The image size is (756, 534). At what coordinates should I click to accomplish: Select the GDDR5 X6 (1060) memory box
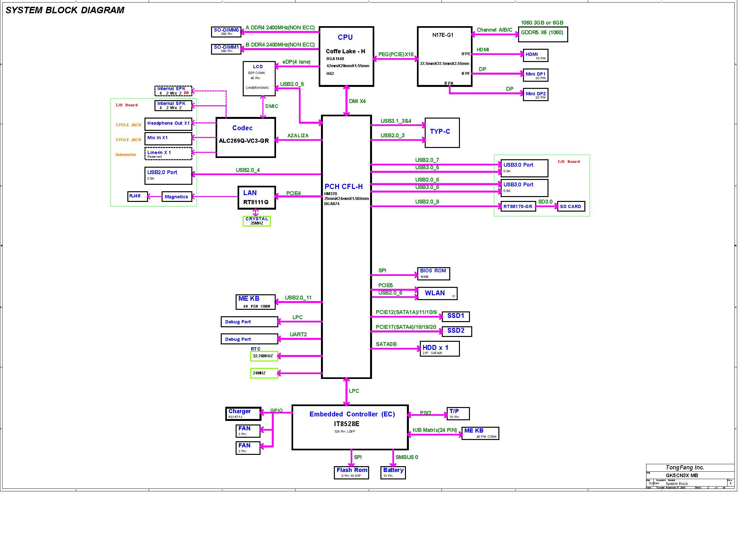543,34
